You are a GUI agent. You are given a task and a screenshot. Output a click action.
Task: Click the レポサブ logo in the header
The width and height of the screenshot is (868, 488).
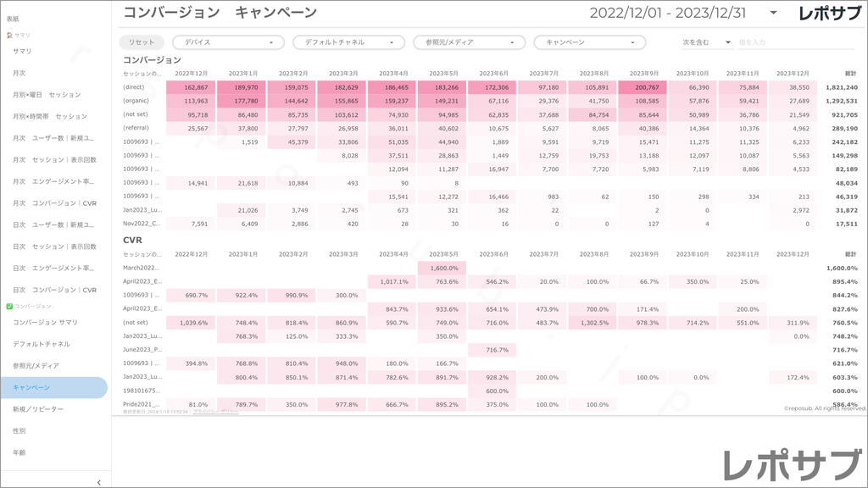[832, 13]
